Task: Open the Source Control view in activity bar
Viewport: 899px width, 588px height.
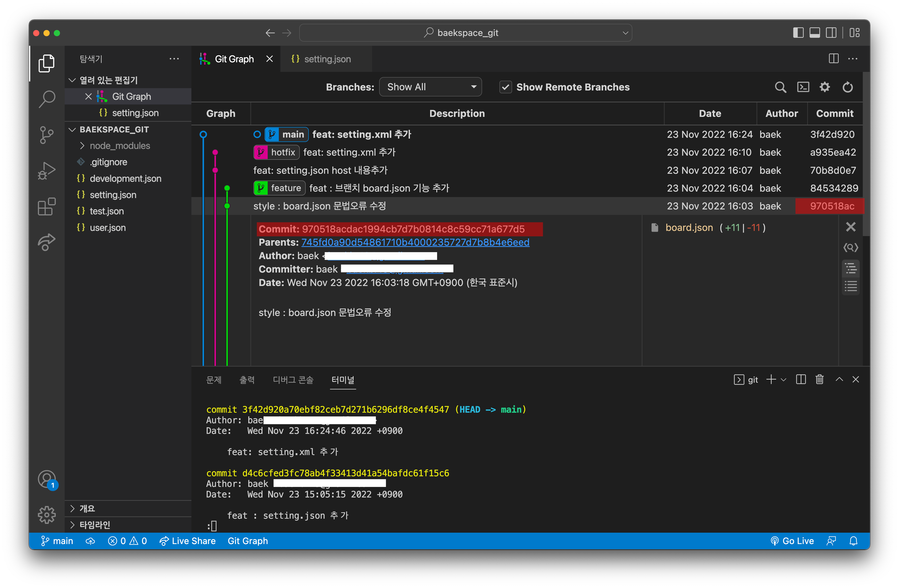Action: [47, 135]
